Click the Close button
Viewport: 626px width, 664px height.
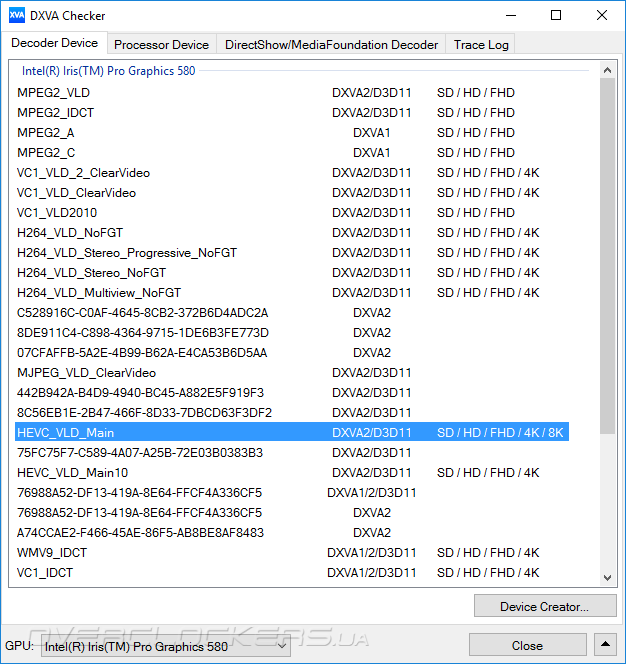pos(527,645)
